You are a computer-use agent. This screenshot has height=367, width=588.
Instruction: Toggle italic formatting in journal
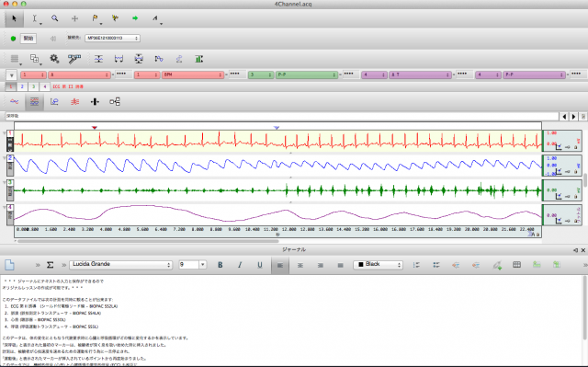tap(240, 265)
